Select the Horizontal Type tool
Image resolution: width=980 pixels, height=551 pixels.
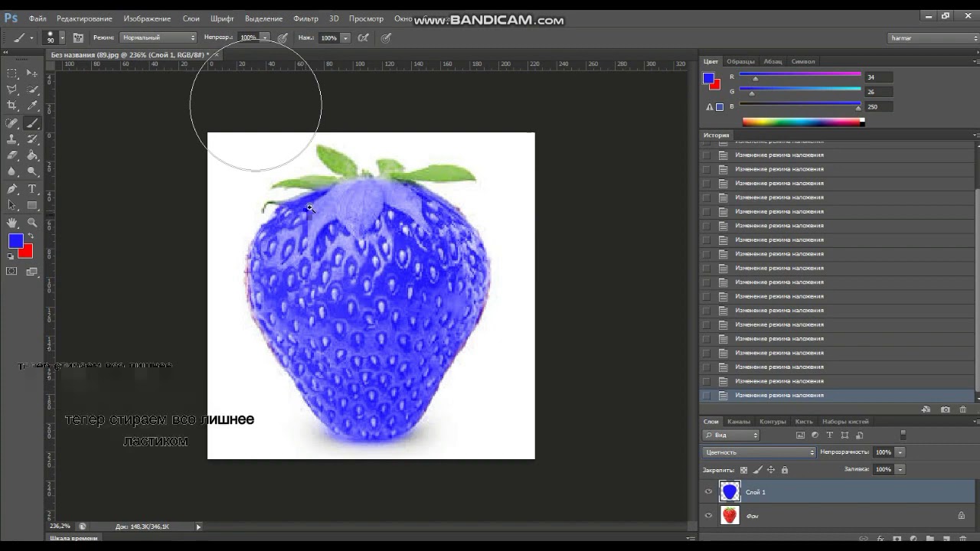click(x=32, y=189)
